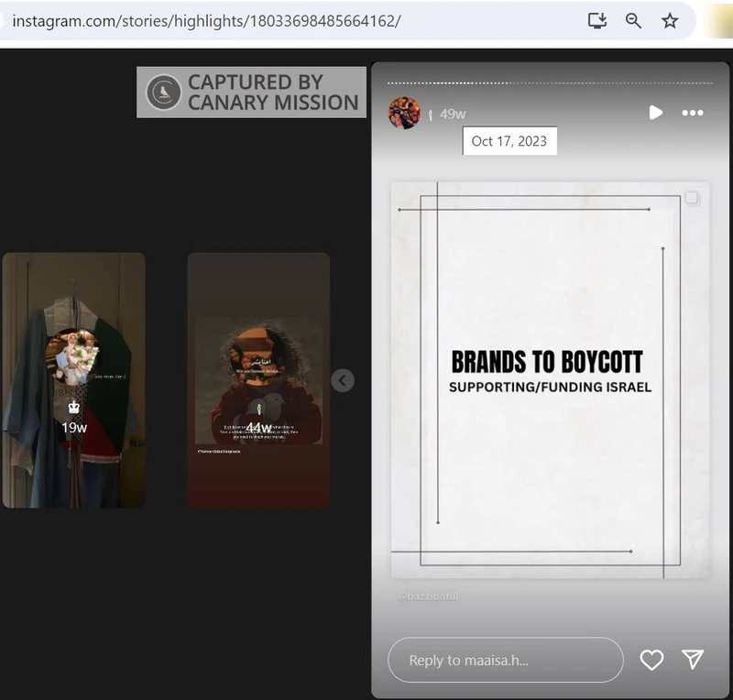Click the install app icon in address bar
The width and height of the screenshot is (733, 700).
597,20
